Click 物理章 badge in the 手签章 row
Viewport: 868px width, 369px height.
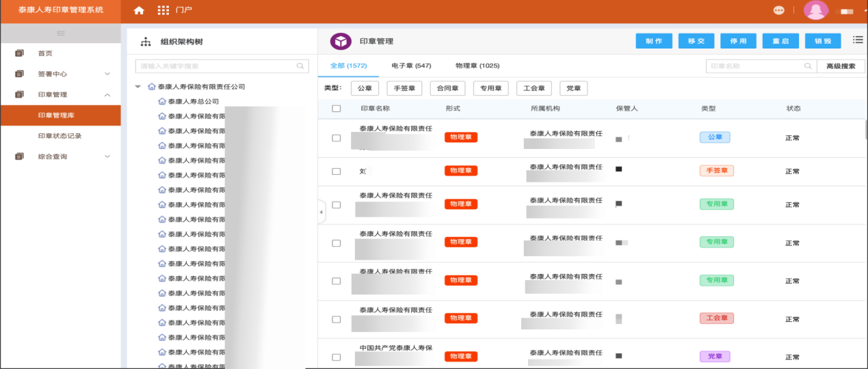pos(461,170)
